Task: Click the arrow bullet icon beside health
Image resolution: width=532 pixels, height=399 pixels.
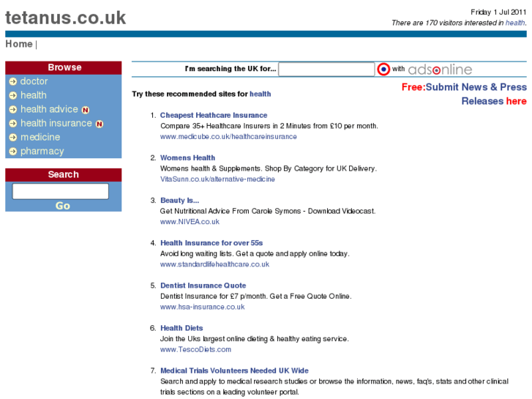Action: [x=13, y=95]
